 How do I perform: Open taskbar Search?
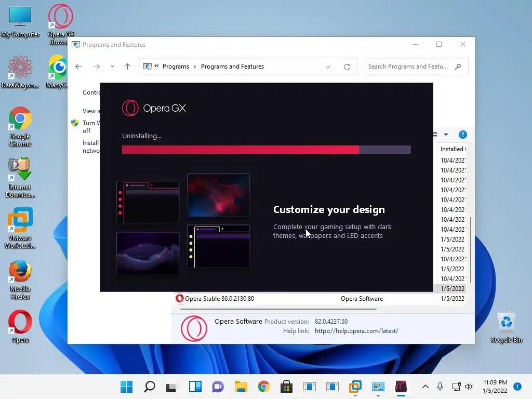point(149,387)
